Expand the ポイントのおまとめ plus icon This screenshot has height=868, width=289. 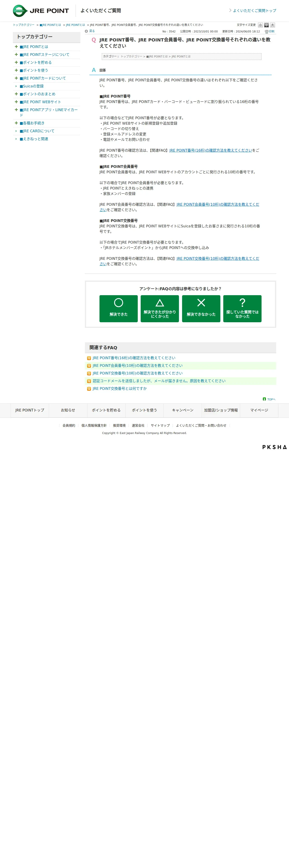[16, 94]
